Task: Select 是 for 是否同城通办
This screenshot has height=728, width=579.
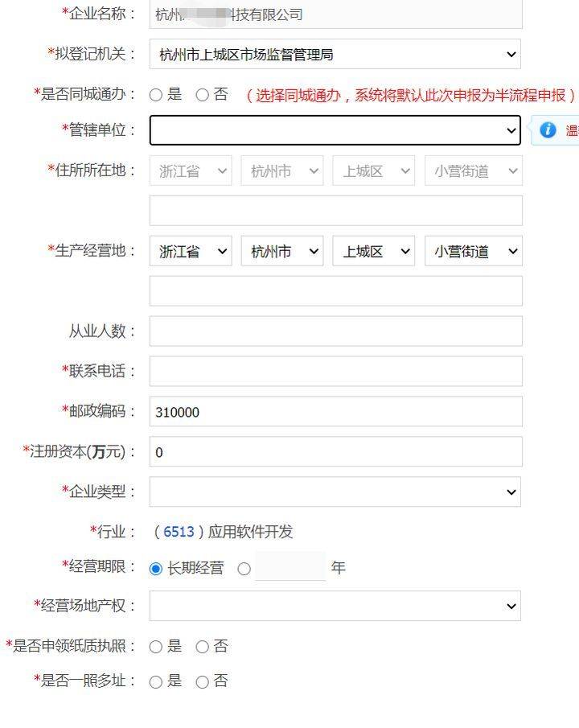Action: [156, 95]
